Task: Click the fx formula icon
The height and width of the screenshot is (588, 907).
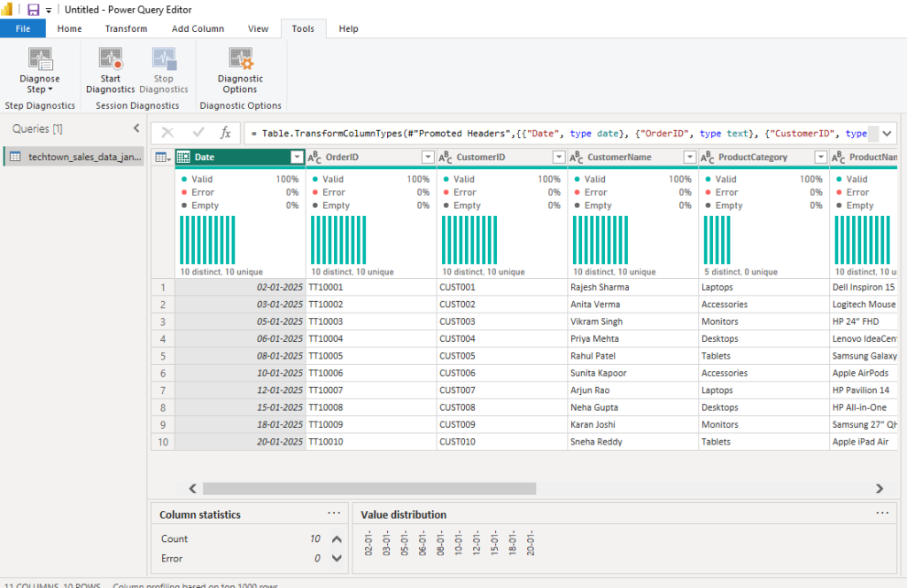Action: [225, 133]
